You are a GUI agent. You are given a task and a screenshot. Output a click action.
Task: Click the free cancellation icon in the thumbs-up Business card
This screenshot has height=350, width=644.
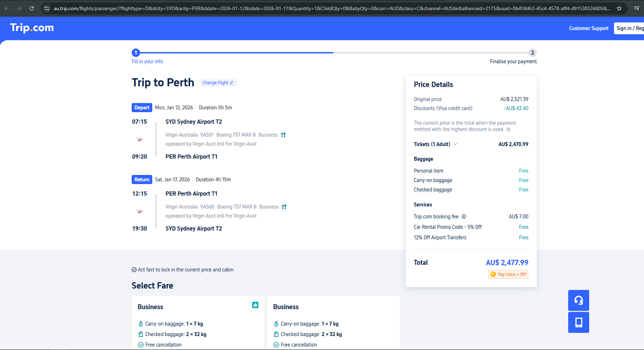coord(141,345)
